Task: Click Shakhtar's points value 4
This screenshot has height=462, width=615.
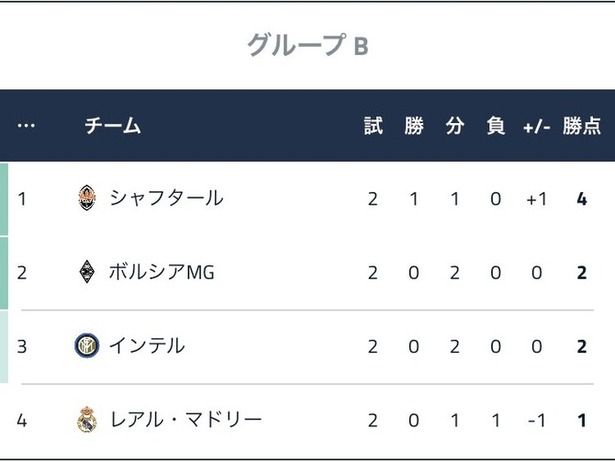Action: (x=582, y=199)
